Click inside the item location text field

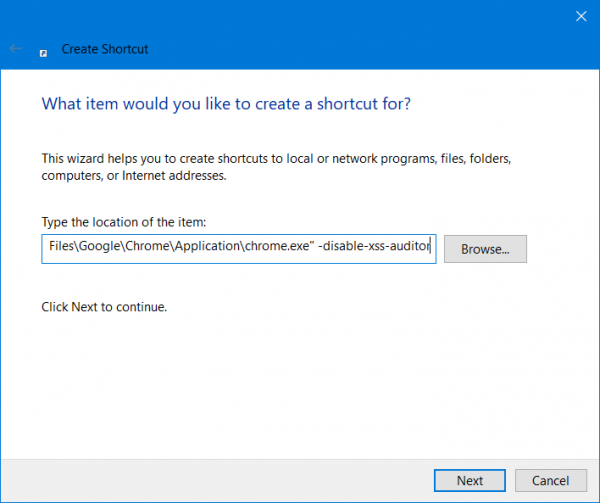click(238, 249)
